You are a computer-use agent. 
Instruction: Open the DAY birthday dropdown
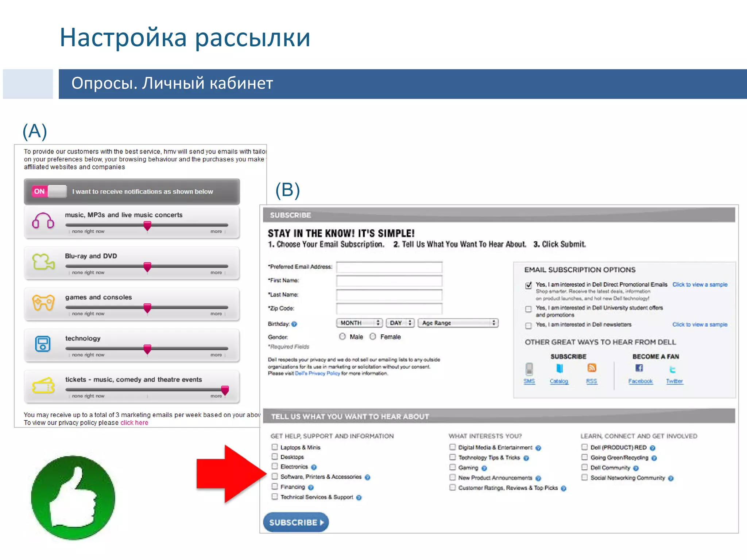point(400,323)
